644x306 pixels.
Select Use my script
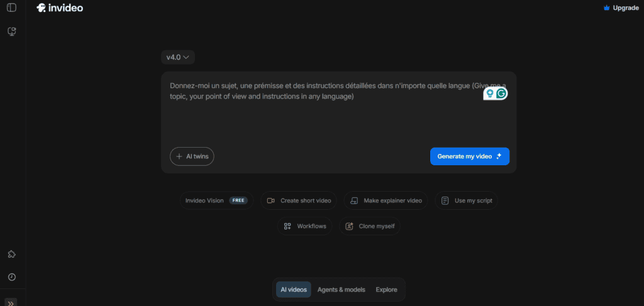(x=466, y=200)
